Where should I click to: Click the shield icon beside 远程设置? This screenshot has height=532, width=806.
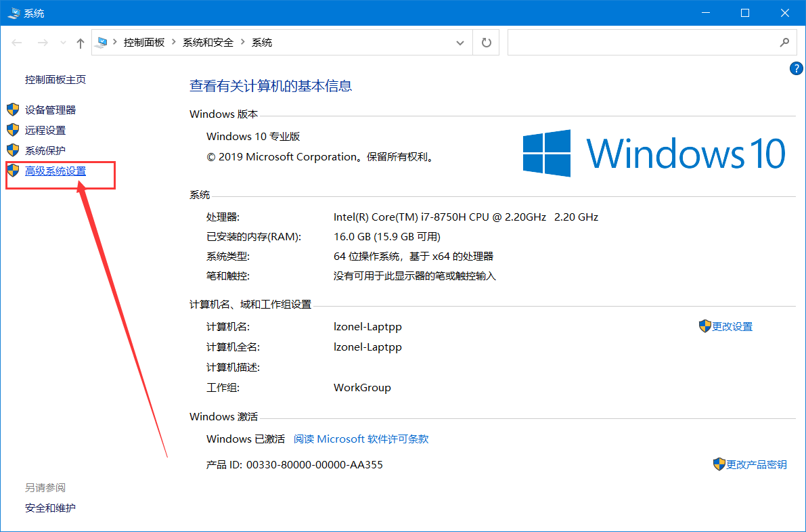[13, 130]
